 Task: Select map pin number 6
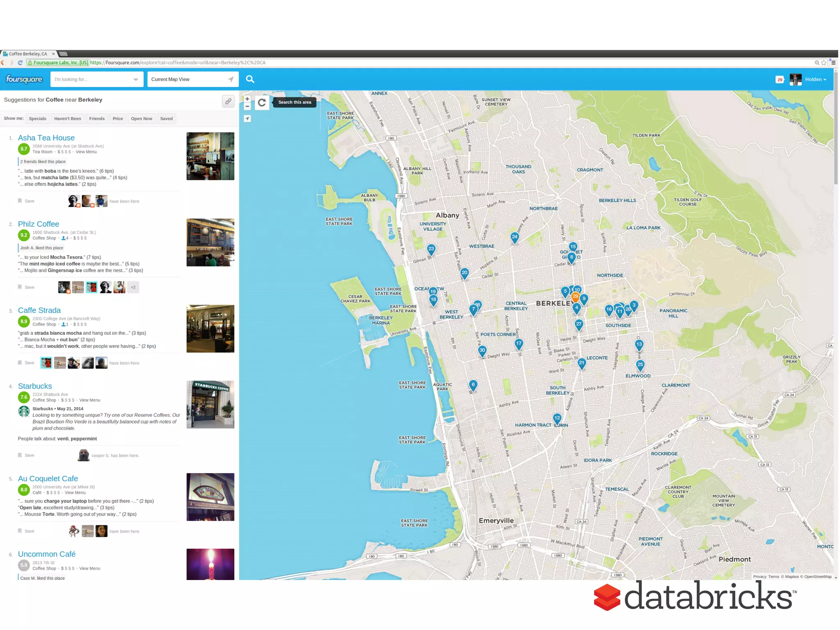point(473,385)
